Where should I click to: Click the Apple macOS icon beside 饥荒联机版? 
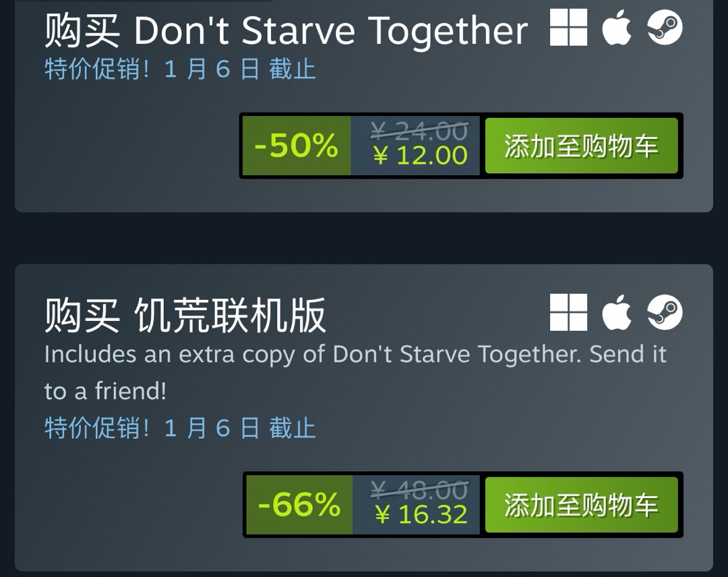coord(617,312)
